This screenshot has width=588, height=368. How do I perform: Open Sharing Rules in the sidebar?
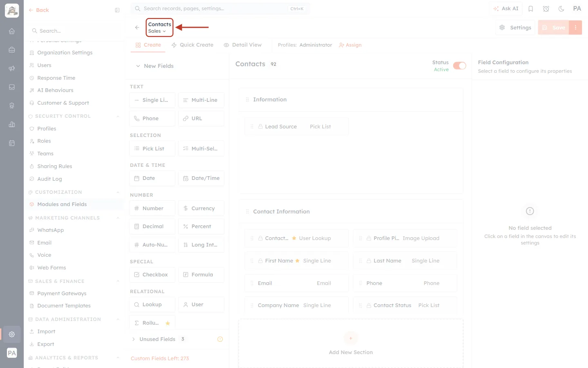click(x=74, y=166)
